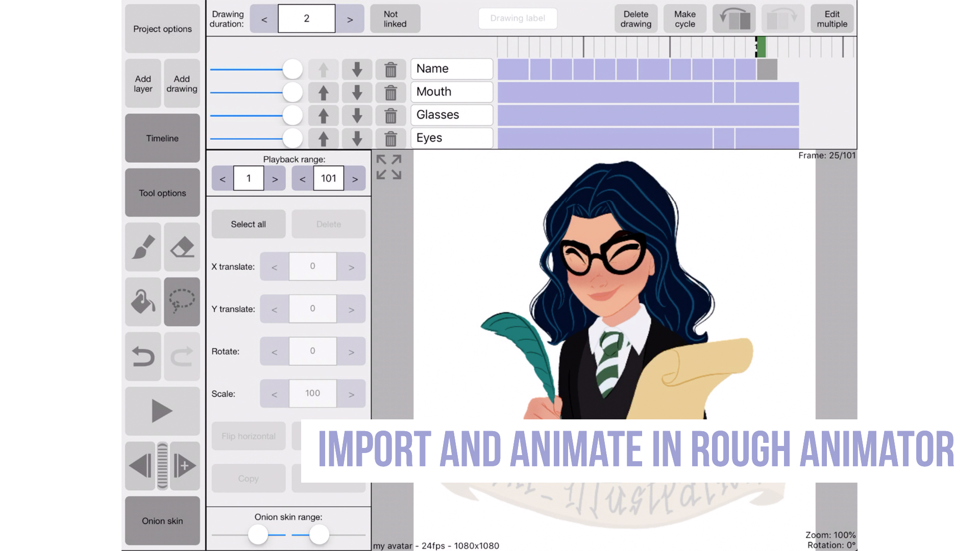The width and height of the screenshot is (980, 551).
Task: Move the Mouth layer up
Action: (323, 92)
